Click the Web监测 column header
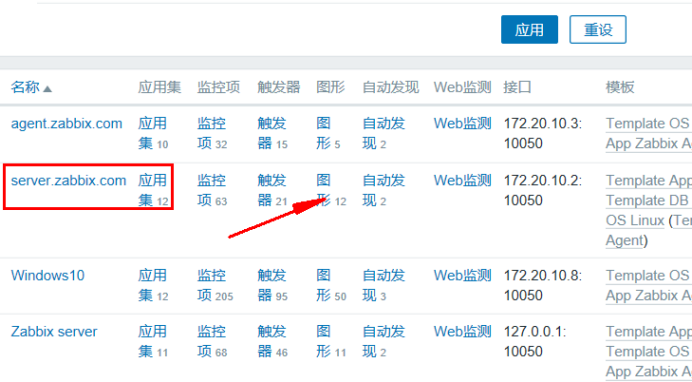 (x=462, y=87)
